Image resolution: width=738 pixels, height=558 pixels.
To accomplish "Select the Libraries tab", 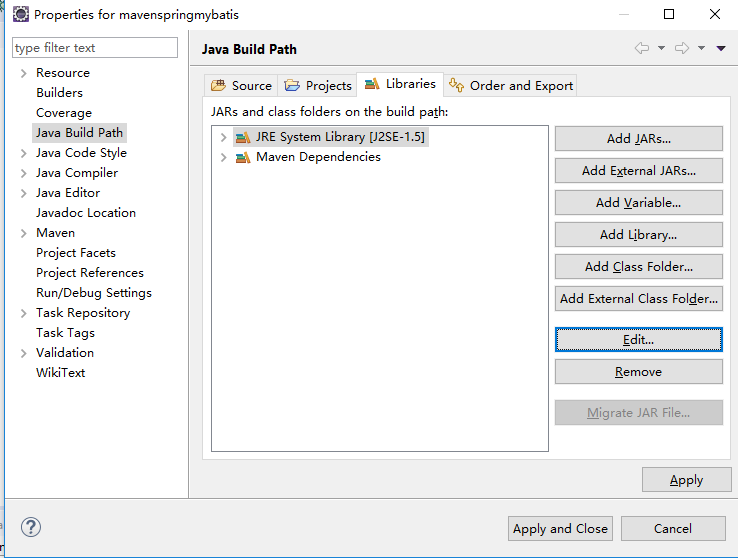I will pos(400,84).
